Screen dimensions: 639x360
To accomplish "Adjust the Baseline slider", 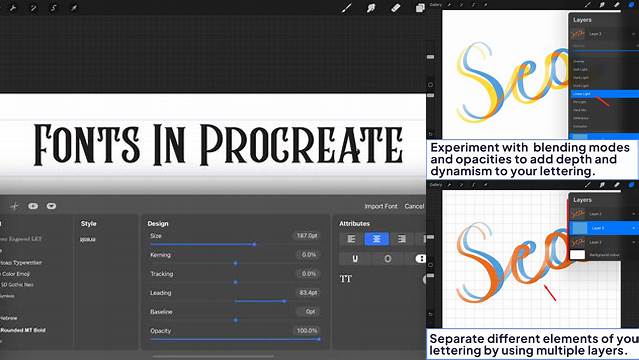I will (x=235, y=320).
